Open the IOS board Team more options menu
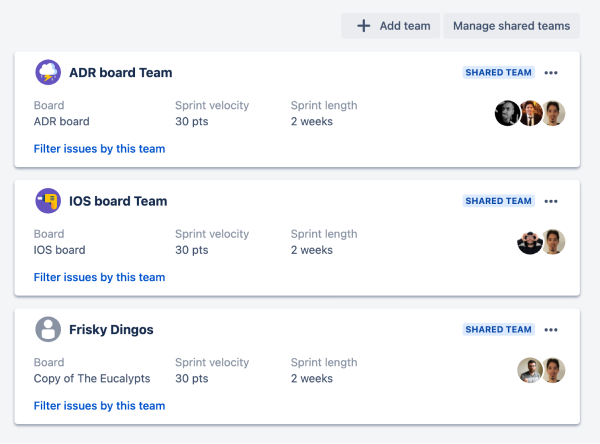The image size is (600, 444). pos(551,201)
